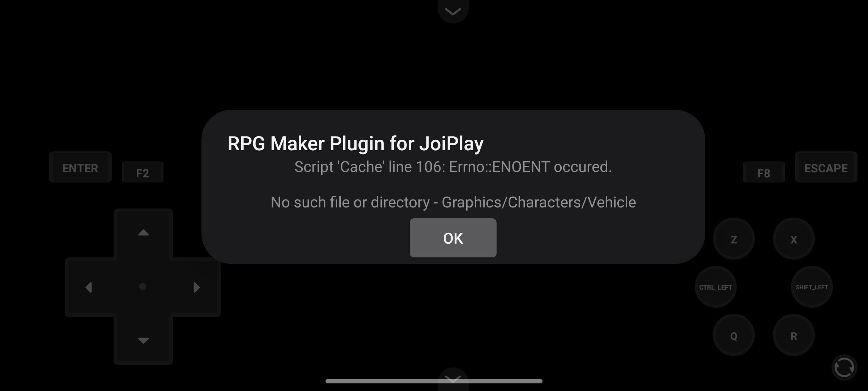Tap the rotate refresh icon
Viewport: 868px width, 391px height.
click(844, 368)
